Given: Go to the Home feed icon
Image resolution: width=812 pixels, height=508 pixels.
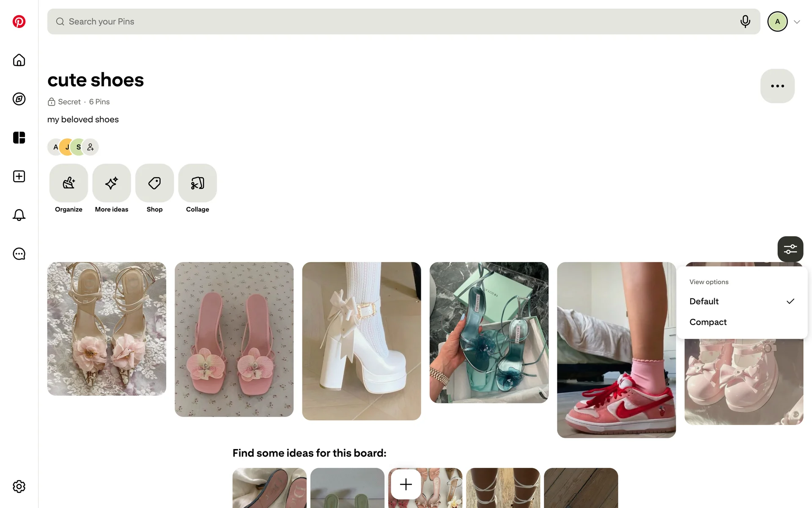Looking at the screenshot, I should (19, 60).
